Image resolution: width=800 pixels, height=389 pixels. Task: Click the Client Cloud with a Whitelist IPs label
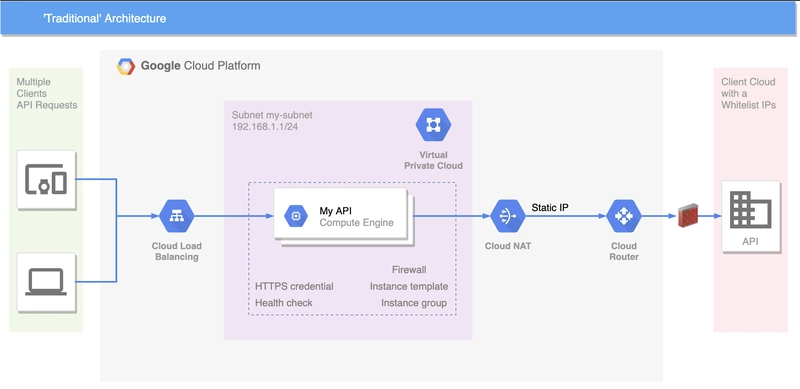point(748,93)
